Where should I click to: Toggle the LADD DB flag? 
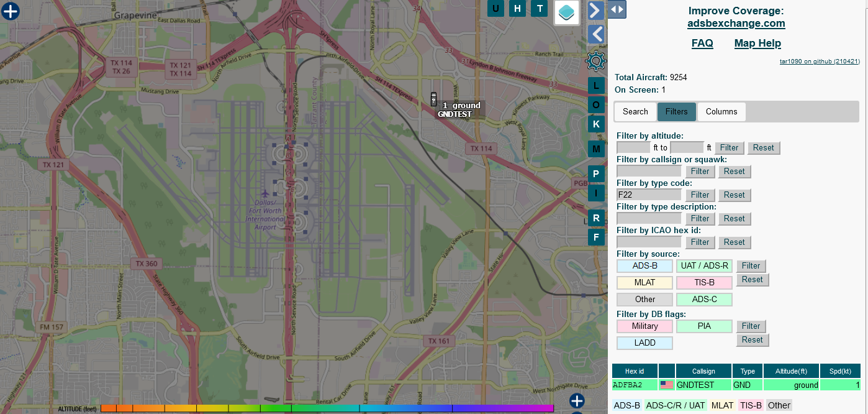click(x=644, y=343)
